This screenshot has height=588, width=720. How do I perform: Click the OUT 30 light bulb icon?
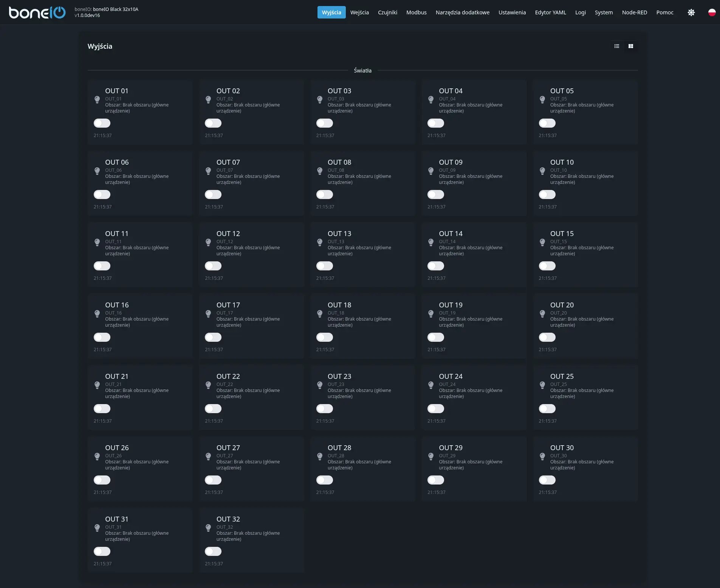[542, 457]
